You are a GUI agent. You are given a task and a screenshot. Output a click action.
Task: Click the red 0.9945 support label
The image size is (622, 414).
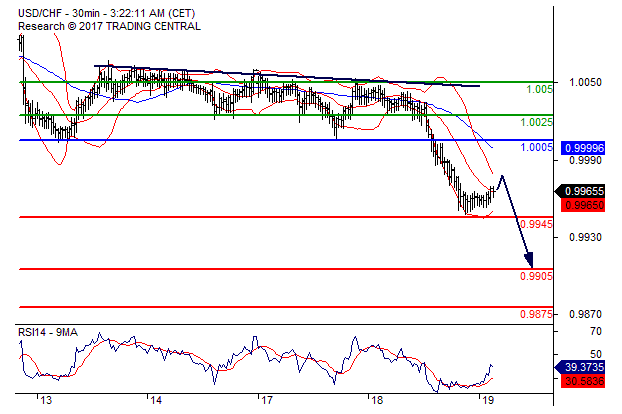point(536,224)
